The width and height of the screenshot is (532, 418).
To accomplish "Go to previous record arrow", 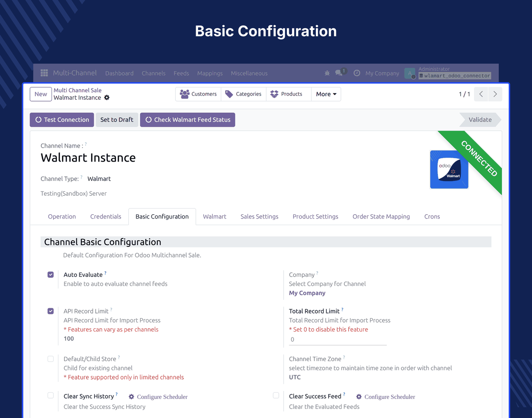I will tap(481, 94).
